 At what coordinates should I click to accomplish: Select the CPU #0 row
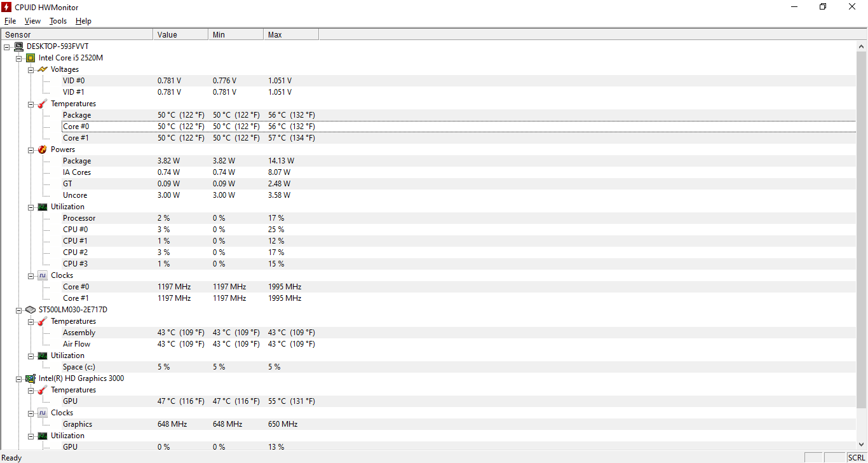click(458, 230)
